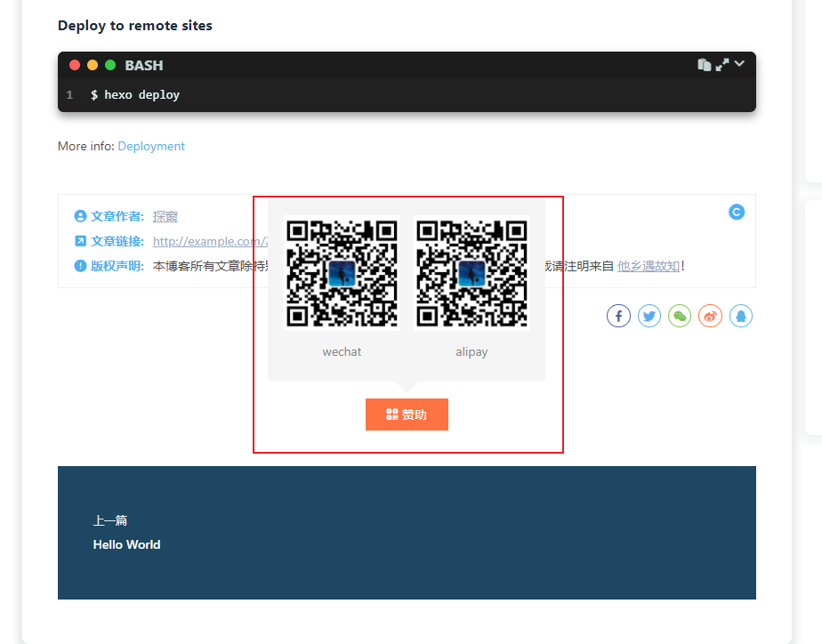
Task: Click the blue copyright C icon
Action: pos(737,212)
